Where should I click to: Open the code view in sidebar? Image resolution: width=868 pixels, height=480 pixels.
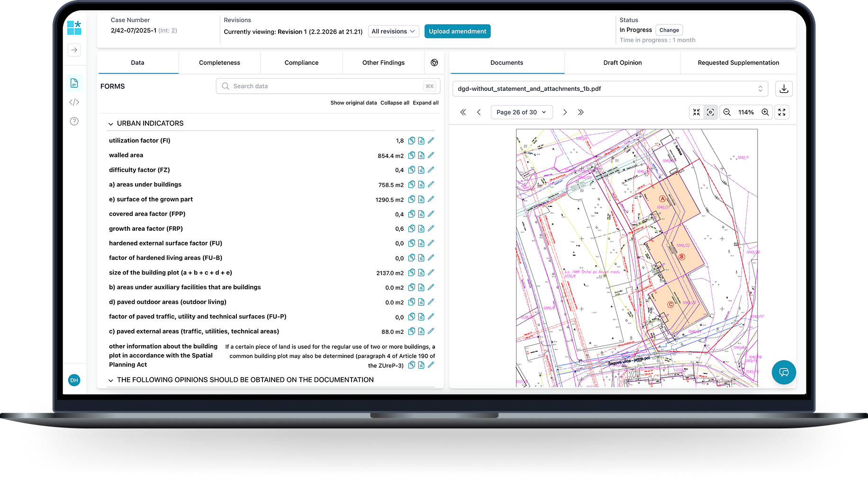tap(74, 102)
